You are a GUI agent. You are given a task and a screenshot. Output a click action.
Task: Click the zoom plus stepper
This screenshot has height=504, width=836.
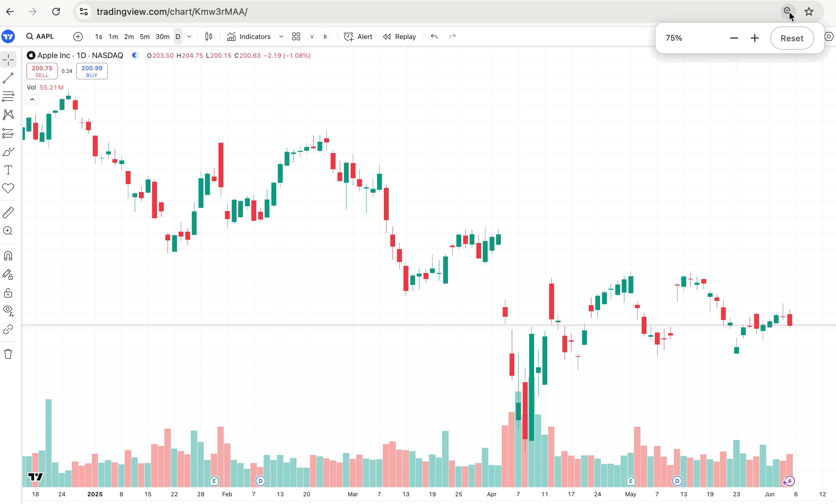pyautogui.click(x=754, y=38)
